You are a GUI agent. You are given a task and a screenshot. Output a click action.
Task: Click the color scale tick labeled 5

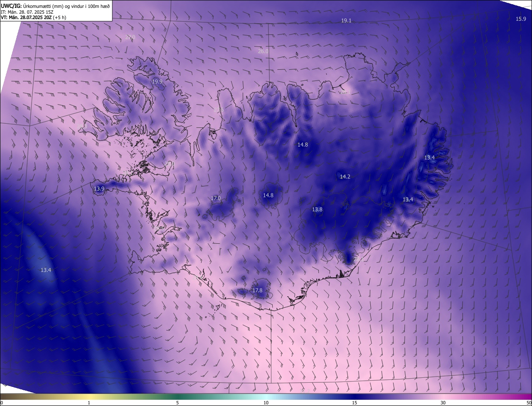(177, 403)
